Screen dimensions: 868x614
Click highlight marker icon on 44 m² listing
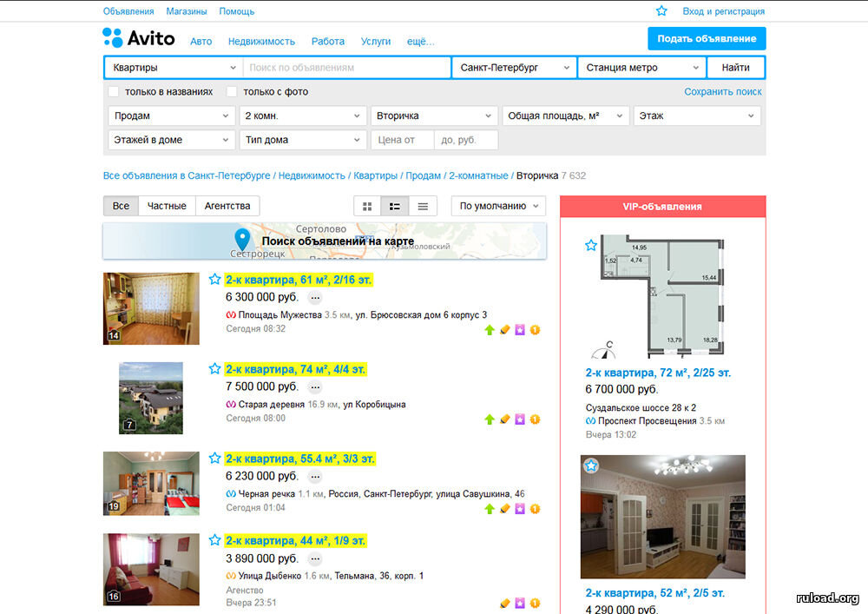pos(505,604)
